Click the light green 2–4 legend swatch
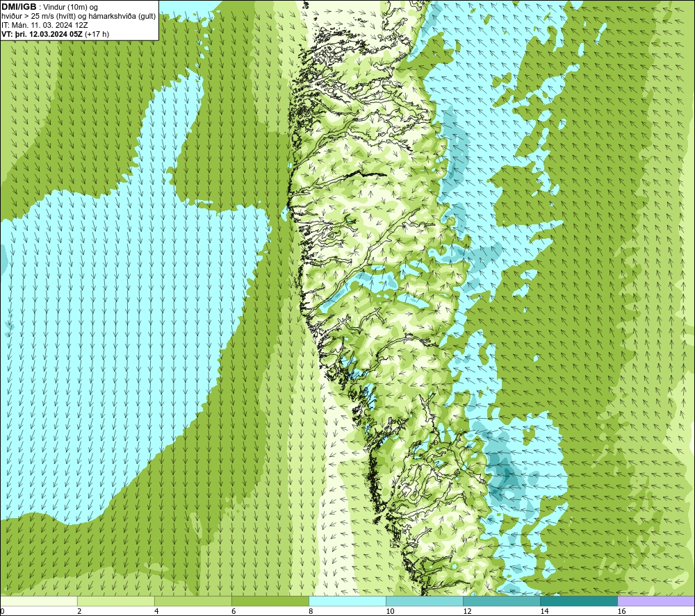This screenshot has height=616, width=695. [x=116, y=601]
